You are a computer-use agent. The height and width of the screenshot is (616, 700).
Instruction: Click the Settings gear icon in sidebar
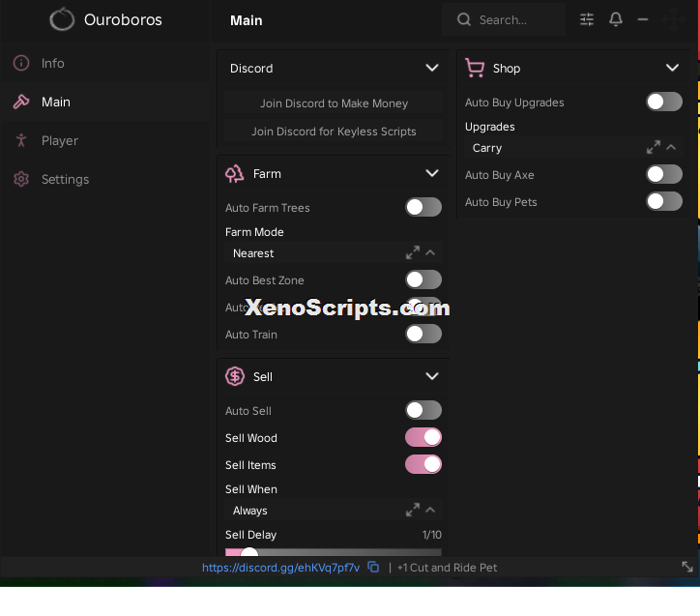click(x=21, y=179)
